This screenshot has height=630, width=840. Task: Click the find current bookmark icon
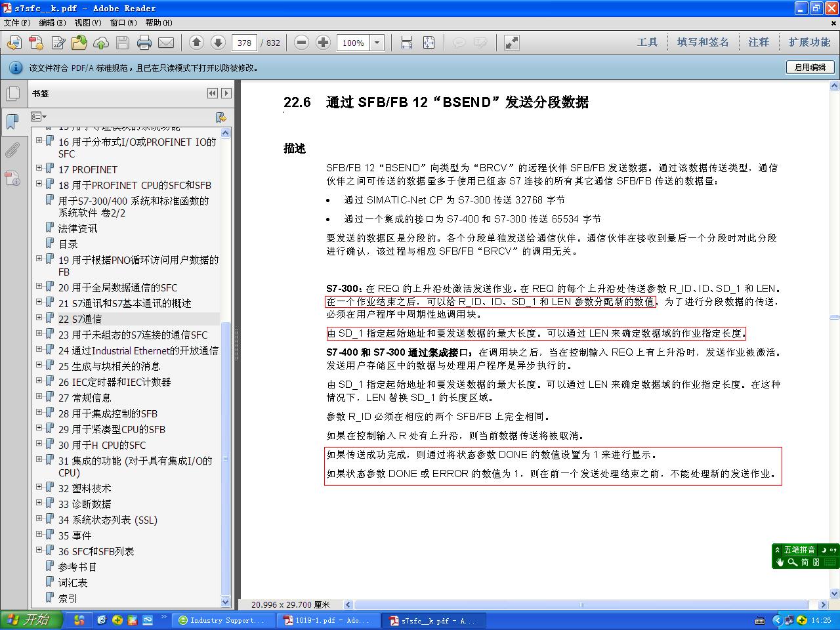[221, 117]
